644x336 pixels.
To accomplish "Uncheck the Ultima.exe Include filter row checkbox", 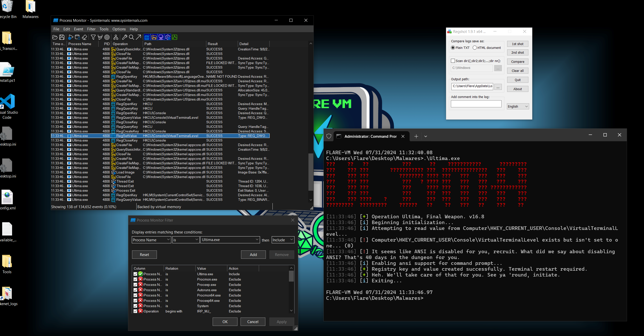I will 135,274.
